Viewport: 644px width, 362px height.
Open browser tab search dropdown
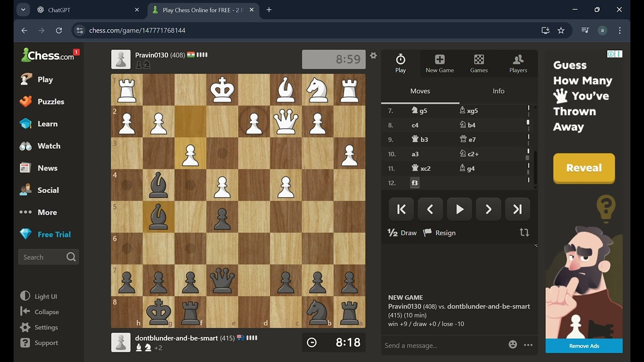coord(23,10)
